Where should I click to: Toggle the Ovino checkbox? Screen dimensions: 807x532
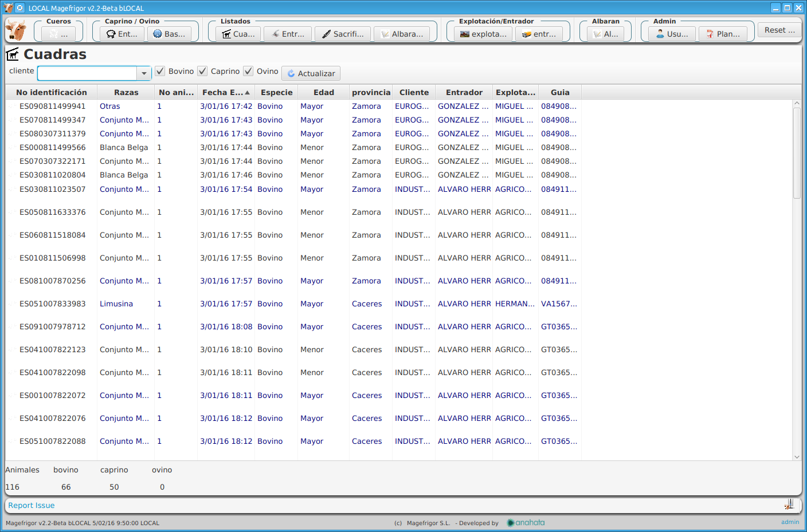click(248, 71)
